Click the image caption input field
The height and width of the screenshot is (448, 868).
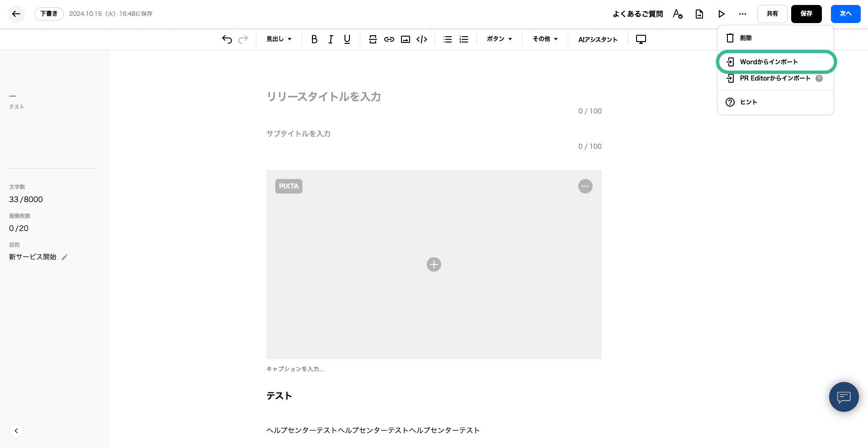[434, 369]
